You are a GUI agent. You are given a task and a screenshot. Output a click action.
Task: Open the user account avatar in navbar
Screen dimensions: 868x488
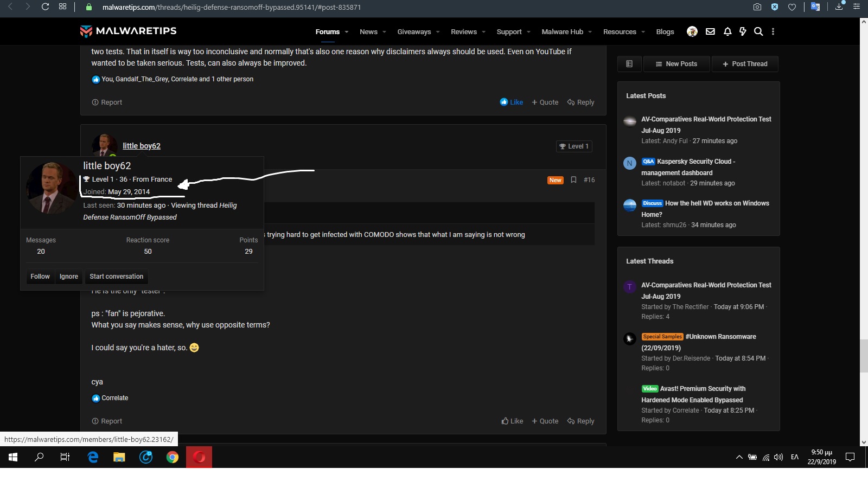692,31
